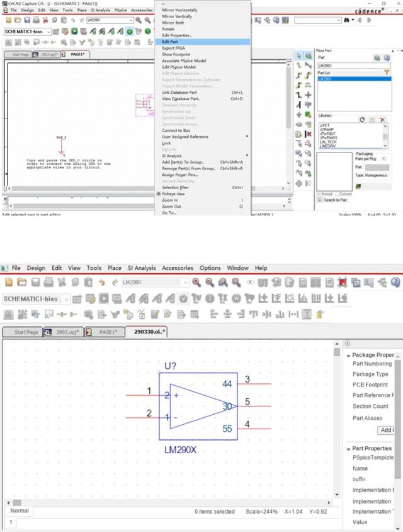This screenshot has height=532, width=403.
Task: Click PCB Footprint property in panel
Action: point(370,385)
